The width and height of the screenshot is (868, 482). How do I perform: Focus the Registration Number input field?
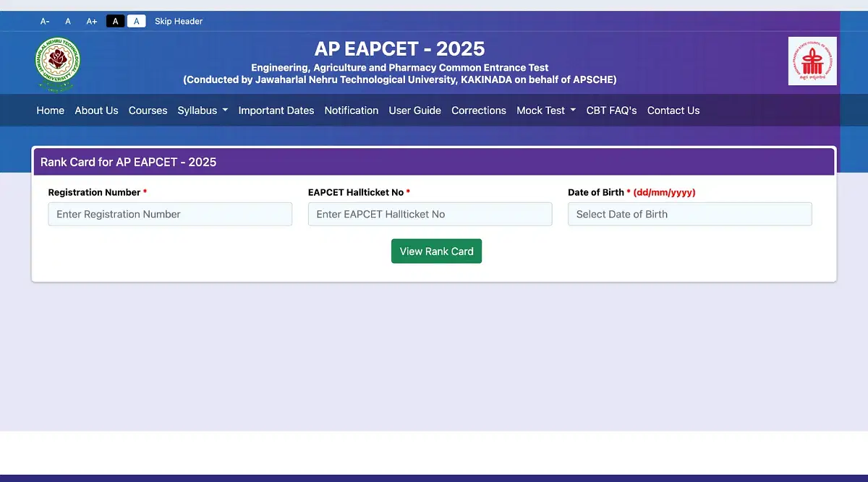(x=170, y=214)
